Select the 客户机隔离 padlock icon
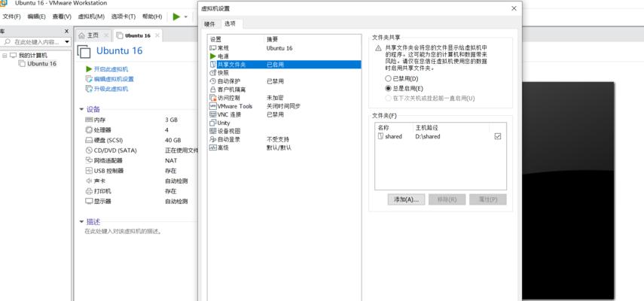 [212, 90]
